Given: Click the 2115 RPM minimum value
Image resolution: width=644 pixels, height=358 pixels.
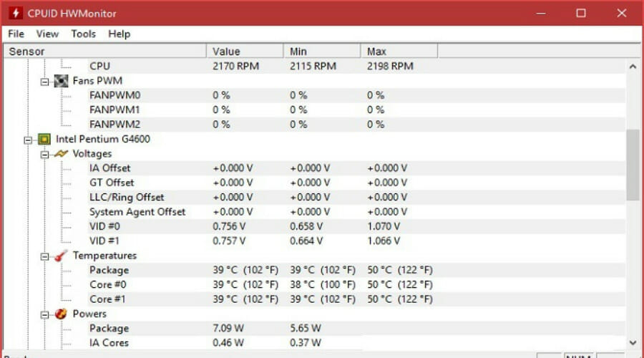Looking at the screenshot, I should 313,66.
